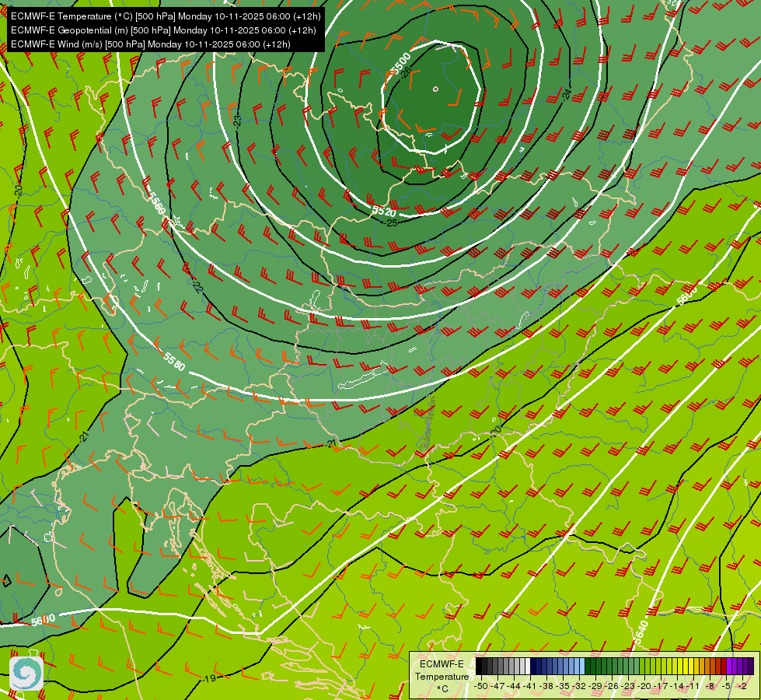
Task: Select the ECMWF-E Temperature 500 hPa title line
Action: [166, 16]
